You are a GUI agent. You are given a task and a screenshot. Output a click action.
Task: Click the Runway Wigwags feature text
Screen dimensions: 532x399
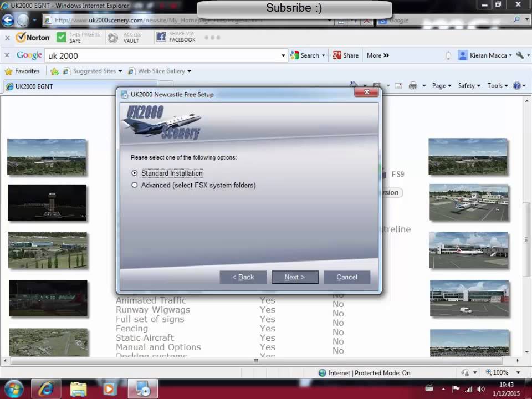[153, 310]
